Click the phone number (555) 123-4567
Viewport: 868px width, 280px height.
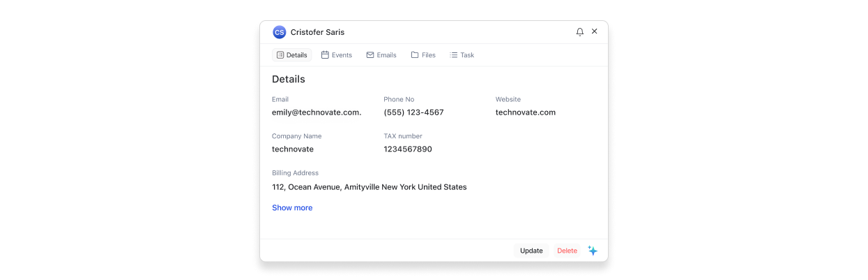click(x=413, y=112)
